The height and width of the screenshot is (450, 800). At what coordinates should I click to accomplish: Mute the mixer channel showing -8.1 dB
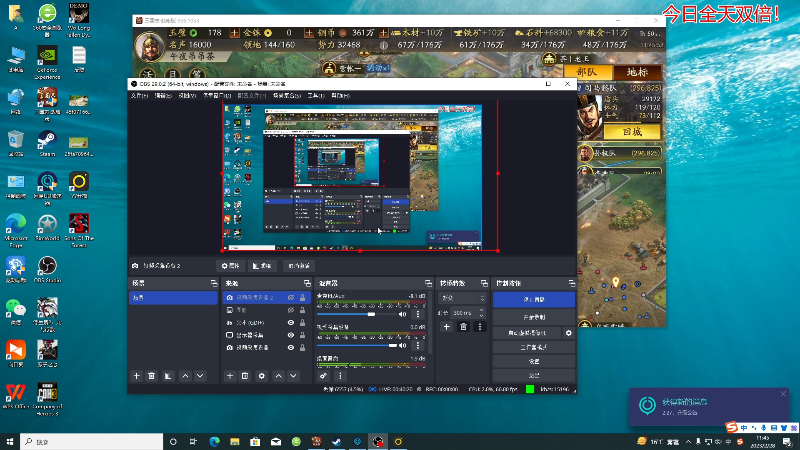click(403, 314)
